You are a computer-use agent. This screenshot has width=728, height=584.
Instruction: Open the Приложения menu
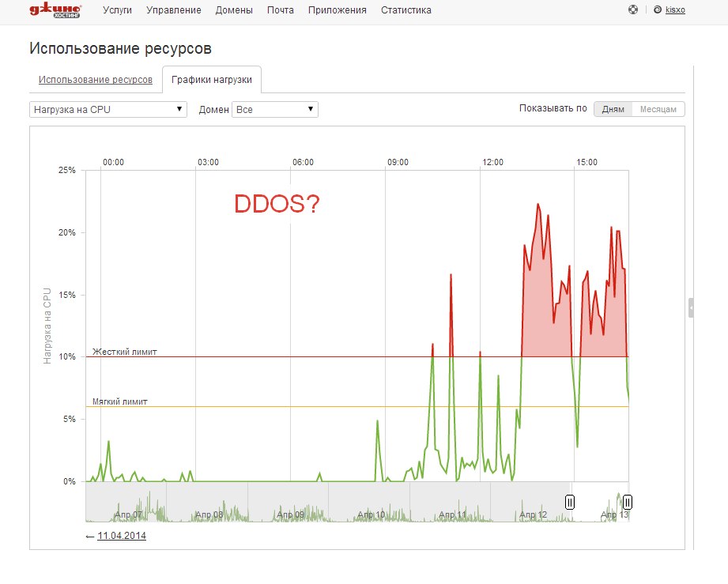(x=337, y=10)
